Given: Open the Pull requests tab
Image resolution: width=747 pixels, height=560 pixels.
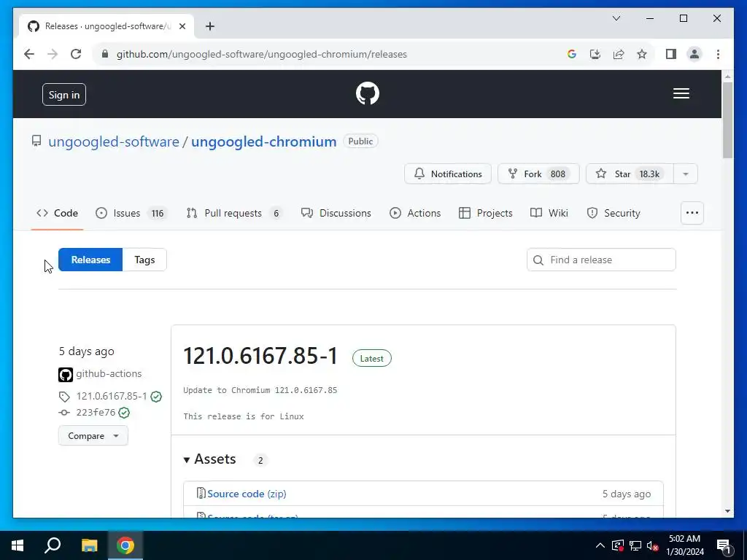Looking at the screenshot, I should point(234,213).
